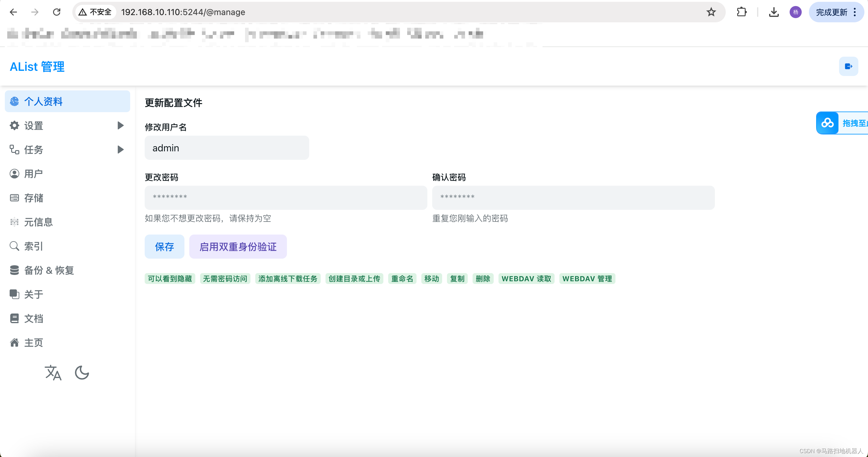Image resolution: width=868 pixels, height=457 pixels.
Task: Click the Save button
Action: (165, 247)
